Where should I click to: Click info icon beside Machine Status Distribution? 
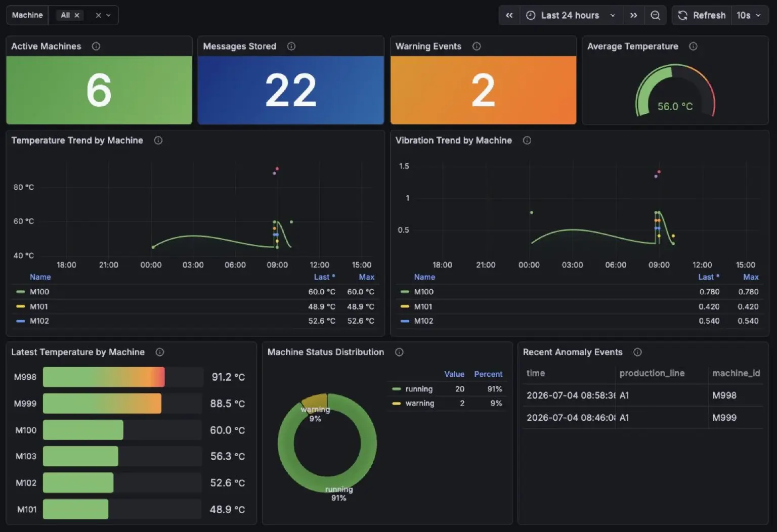pyautogui.click(x=399, y=352)
